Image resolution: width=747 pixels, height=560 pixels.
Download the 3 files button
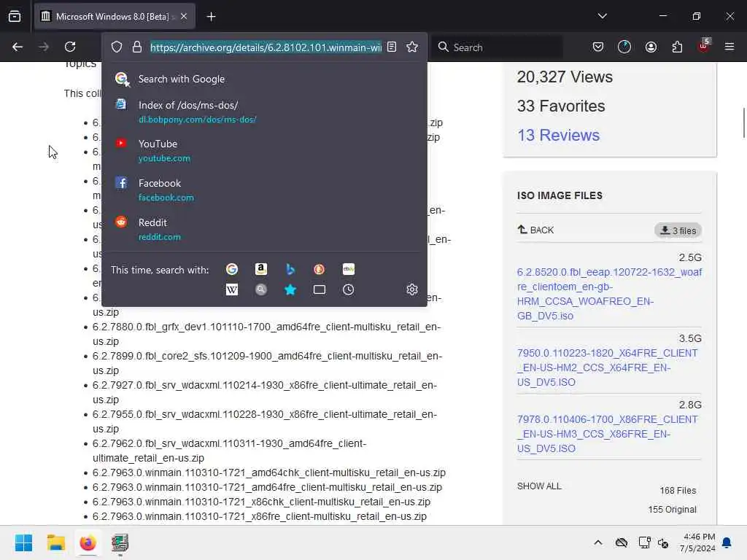[x=678, y=230]
